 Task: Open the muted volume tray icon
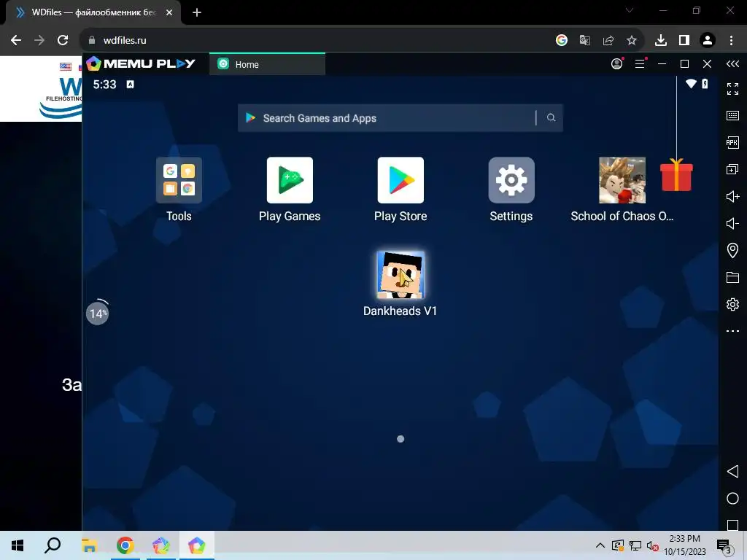coord(653,545)
